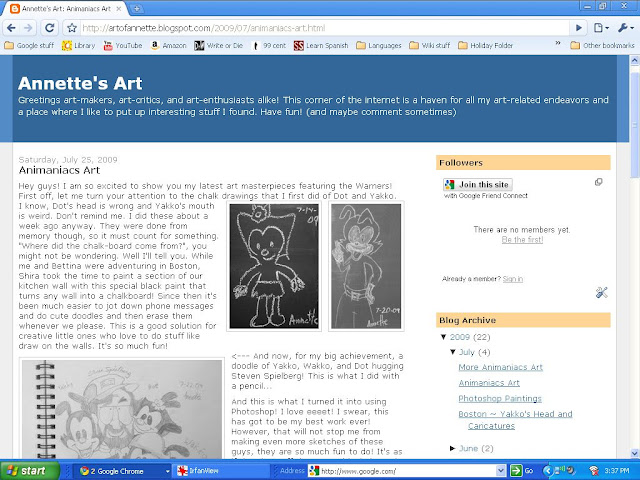
Task: Click the Be the first! link
Action: (x=522, y=240)
